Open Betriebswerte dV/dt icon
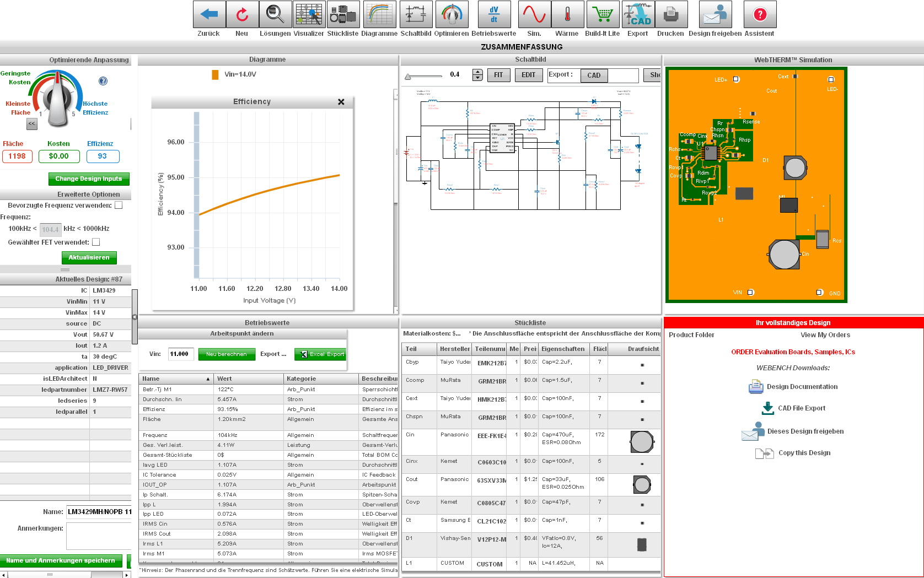924x578 pixels. click(494, 14)
